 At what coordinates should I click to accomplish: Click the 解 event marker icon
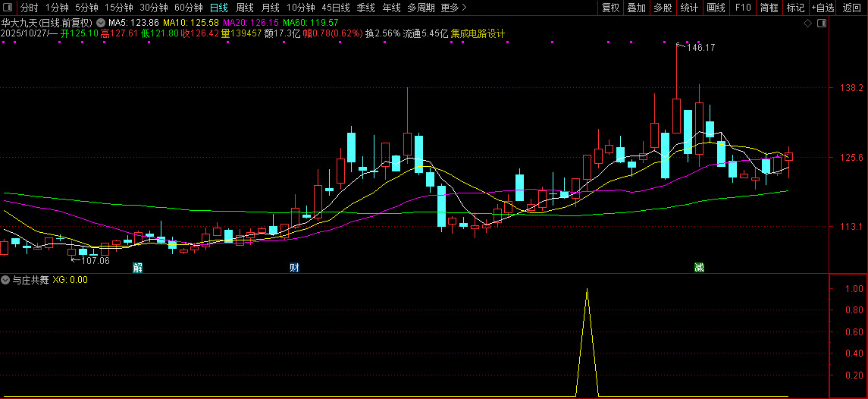pos(137,267)
